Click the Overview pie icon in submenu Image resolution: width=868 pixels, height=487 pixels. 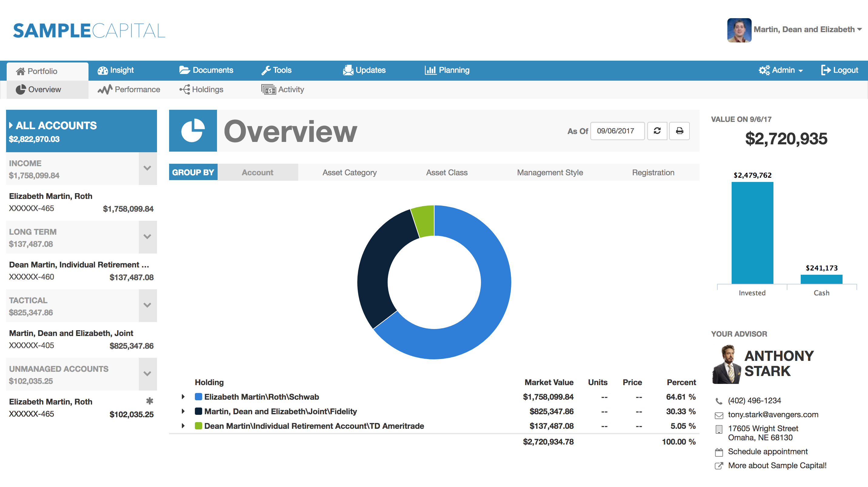click(21, 89)
